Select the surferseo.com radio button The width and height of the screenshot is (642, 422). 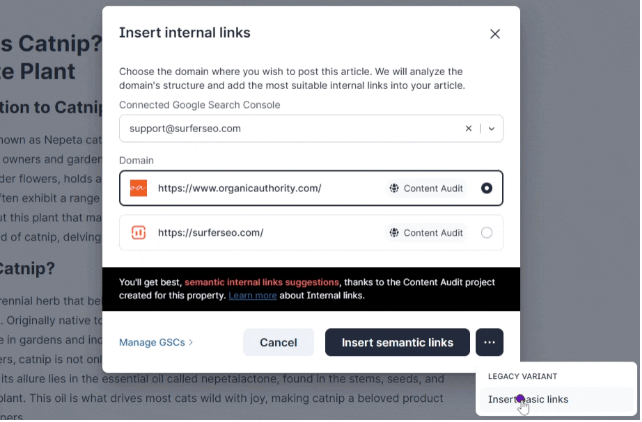(486, 233)
